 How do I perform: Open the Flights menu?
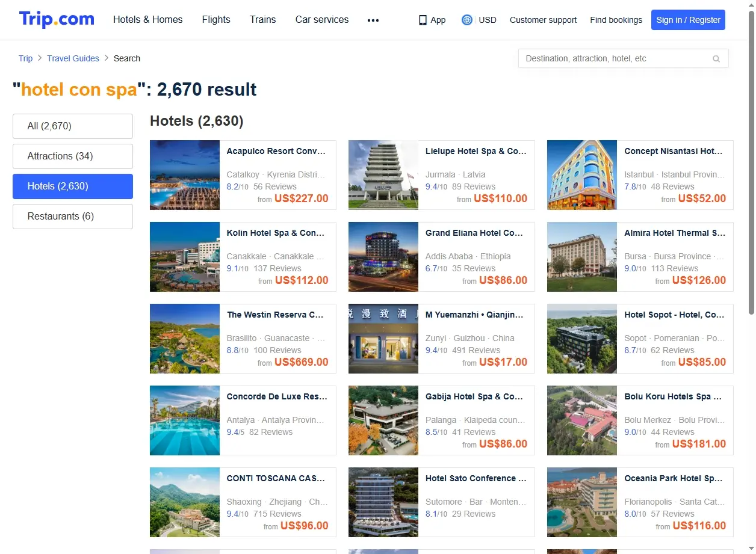point(216,19)
